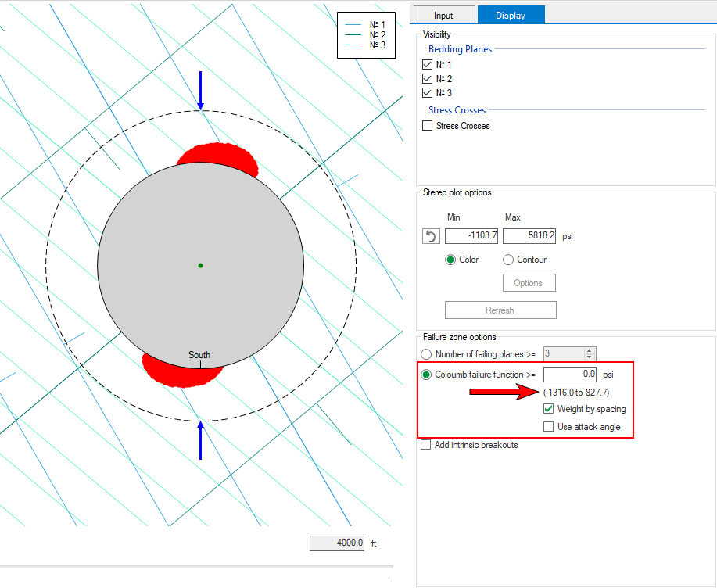Toggle the Weight by spacing checkbox
Screen dimensions: 717x588
coord(549,409)
